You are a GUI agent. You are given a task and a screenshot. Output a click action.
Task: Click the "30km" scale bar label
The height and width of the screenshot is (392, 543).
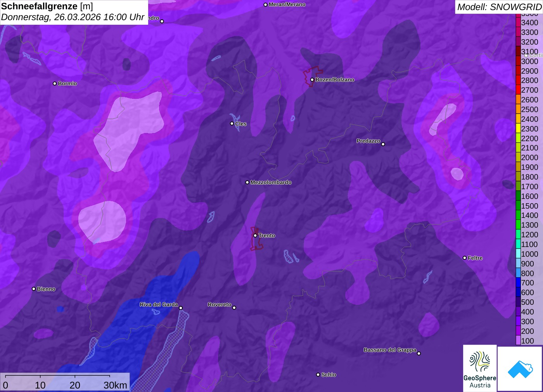coord(116,385)
